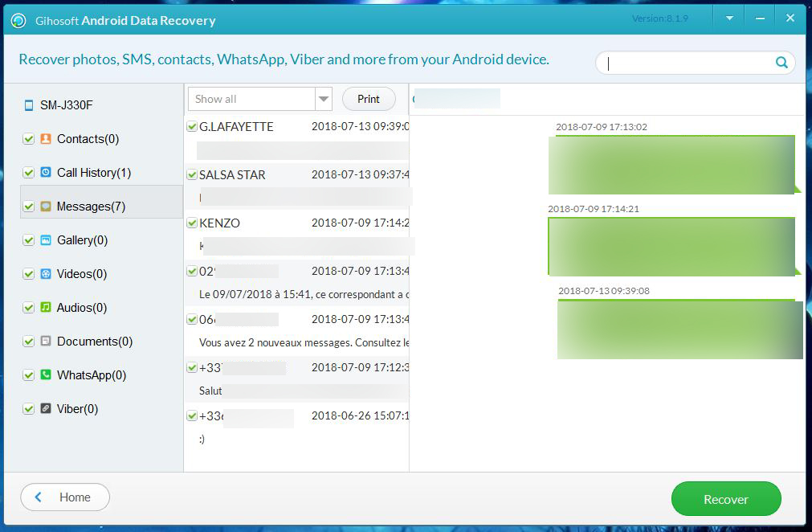Viewport: 812px width, 532px height.
Task: Select the 'Salut' message row
Action: coord(296,379)
